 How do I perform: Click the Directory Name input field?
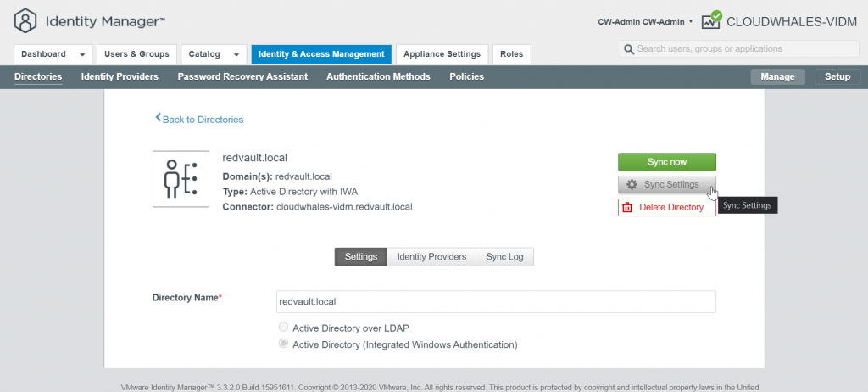coord(496,301)
